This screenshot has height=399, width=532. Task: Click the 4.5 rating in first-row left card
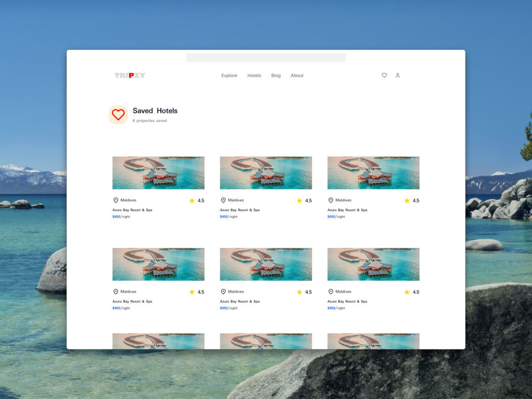[x=201, y=201]
